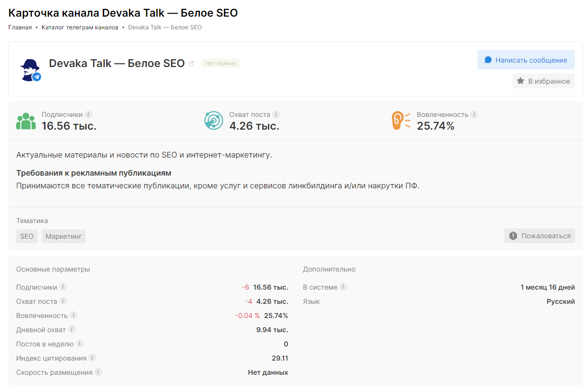588x387 pixels.
Task: Click info icon beside Индекс цитирования
Action: pos(92,358)
